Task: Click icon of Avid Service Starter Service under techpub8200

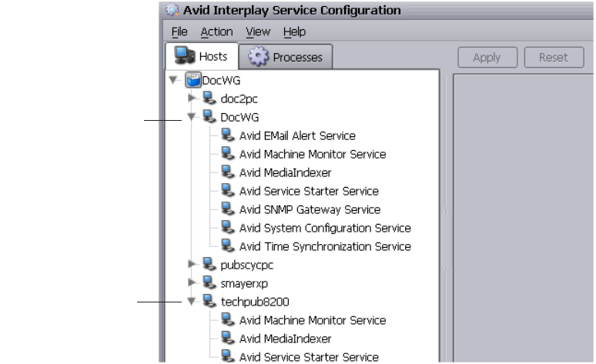Action: click(228, 356)
